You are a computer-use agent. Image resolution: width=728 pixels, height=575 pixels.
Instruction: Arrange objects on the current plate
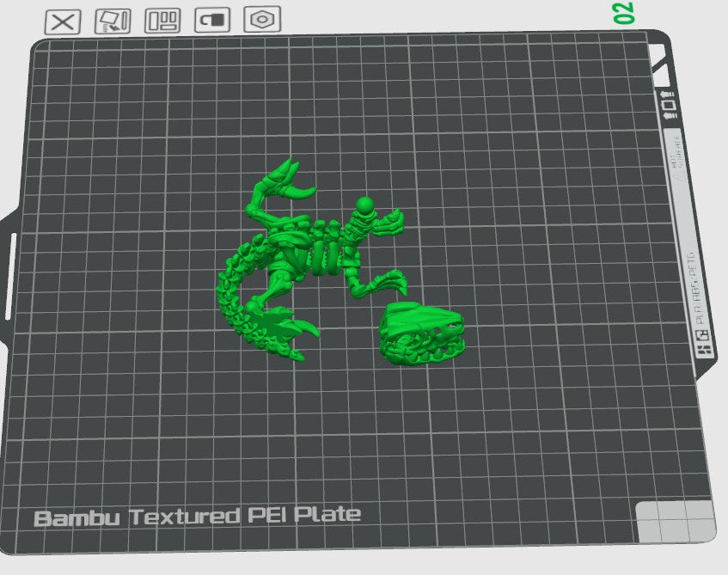[x=162, y=21]
